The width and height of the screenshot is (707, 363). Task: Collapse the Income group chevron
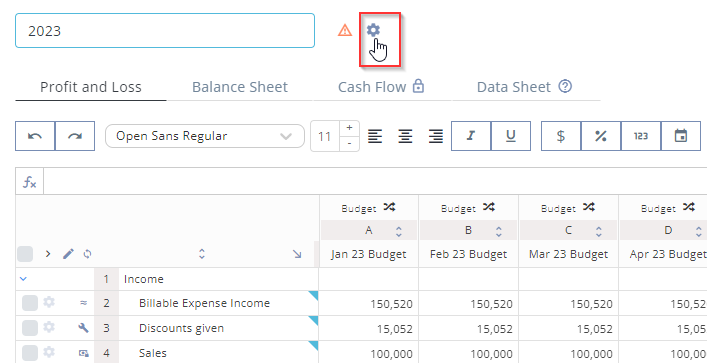(x=23, y=279)
